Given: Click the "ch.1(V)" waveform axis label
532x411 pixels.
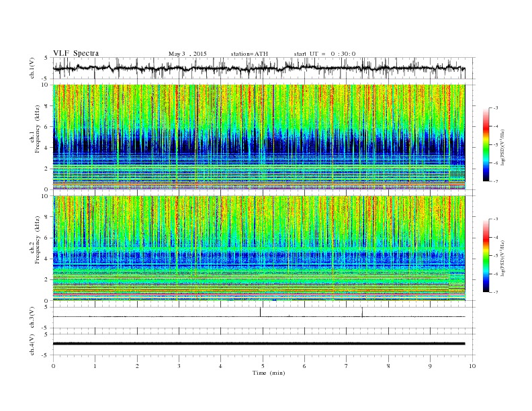Looking at the screenshot, I should (32, 68).
